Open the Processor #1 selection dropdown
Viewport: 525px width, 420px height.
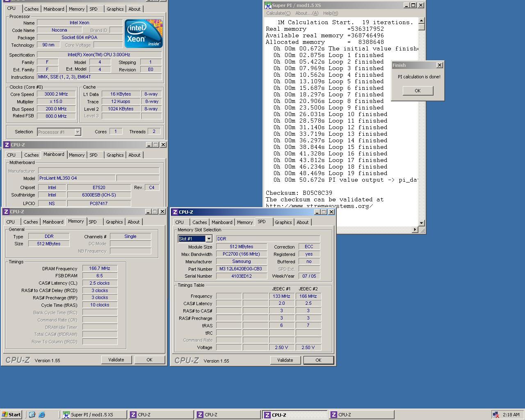point(78,132)
